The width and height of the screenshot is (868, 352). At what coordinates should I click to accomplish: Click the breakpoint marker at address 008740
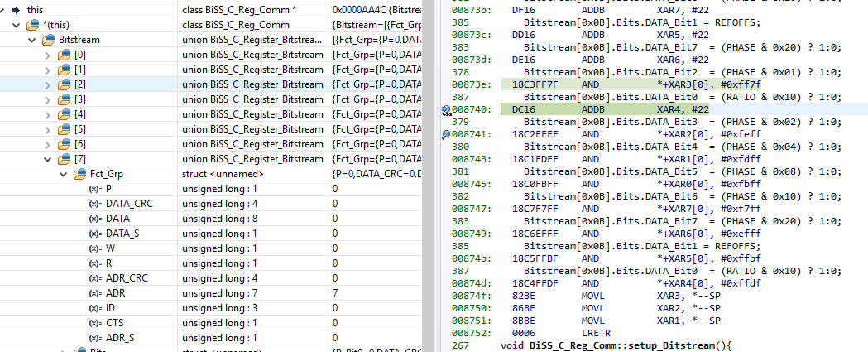point(446,110)
